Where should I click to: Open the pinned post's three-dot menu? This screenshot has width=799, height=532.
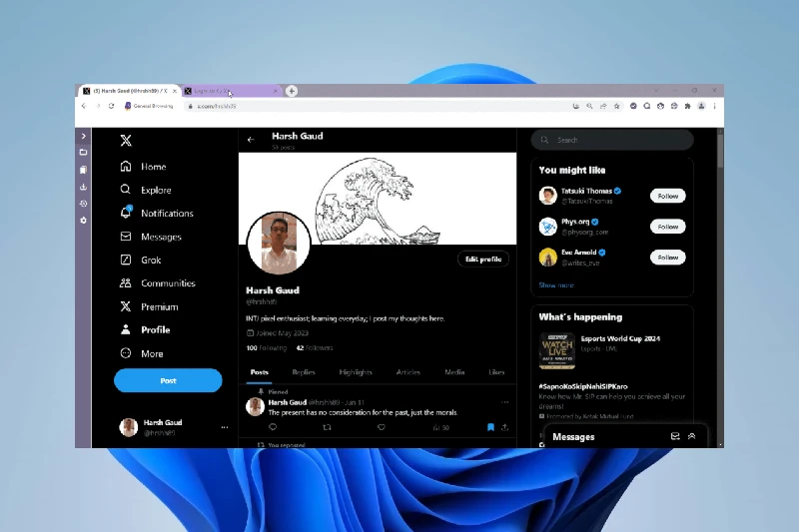pyautogui.click(x=505, y=402)
